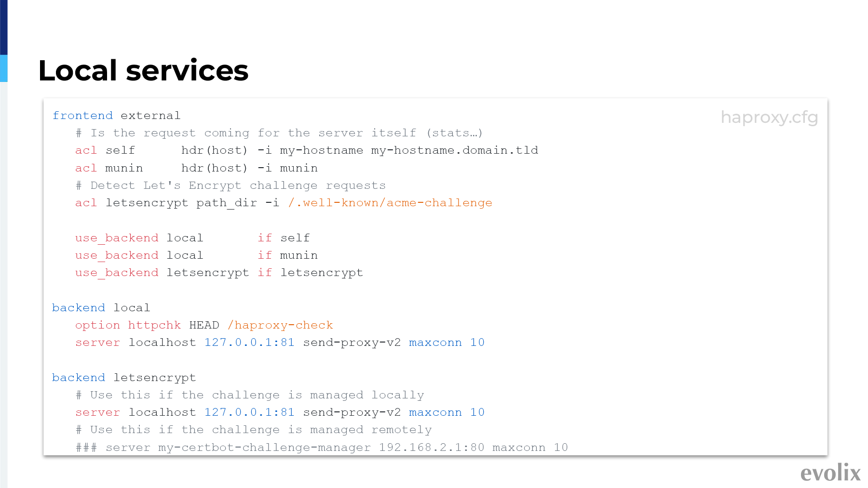
Task: Select the backend letsencrypt heading
Action: pyautogui.click(x=124, y=378)
